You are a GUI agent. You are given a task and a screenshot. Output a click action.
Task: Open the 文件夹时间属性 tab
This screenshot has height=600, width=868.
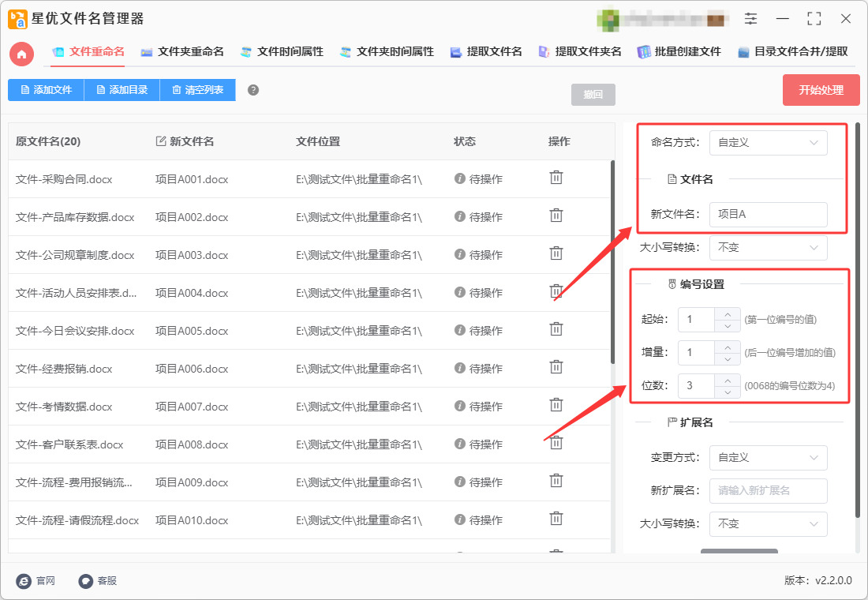coord(387,52)
